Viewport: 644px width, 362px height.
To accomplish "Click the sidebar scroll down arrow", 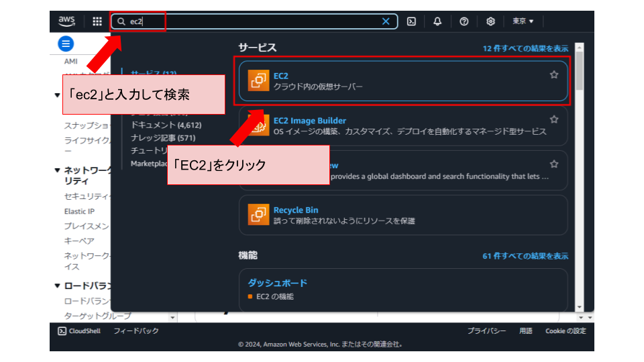I will tap(172, 317).
